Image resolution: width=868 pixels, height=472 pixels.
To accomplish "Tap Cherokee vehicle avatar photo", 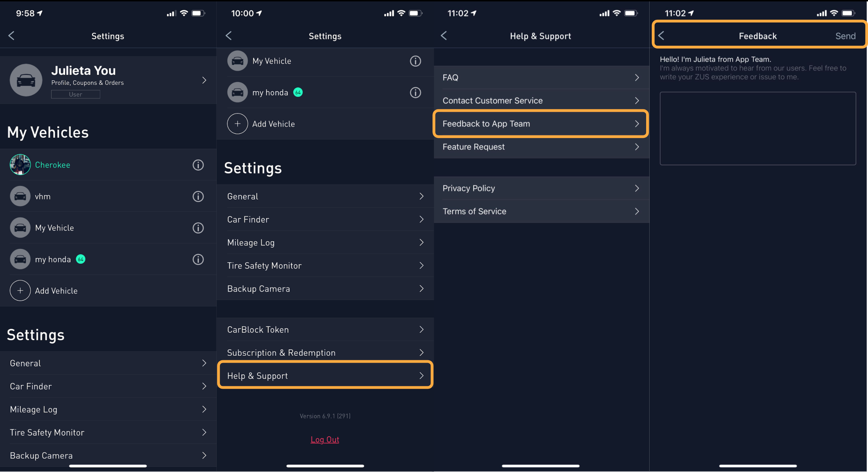I will [20, 165].
